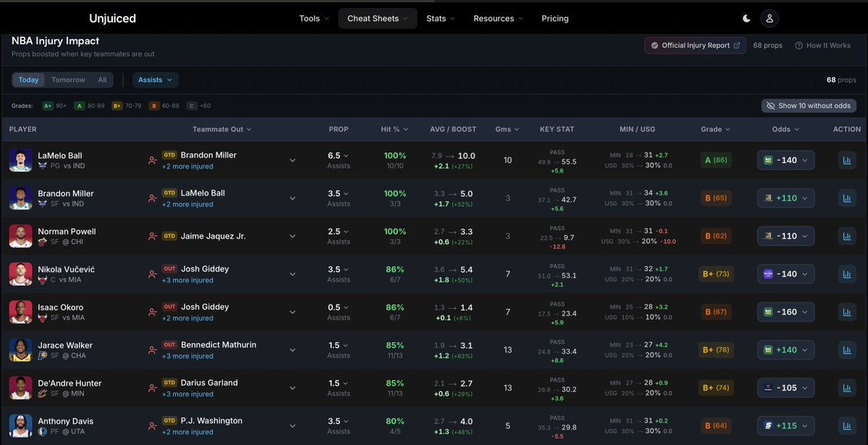Show 10 props without odds
Viewport: 868px width, 445px height.
click(x=809, y=106)
